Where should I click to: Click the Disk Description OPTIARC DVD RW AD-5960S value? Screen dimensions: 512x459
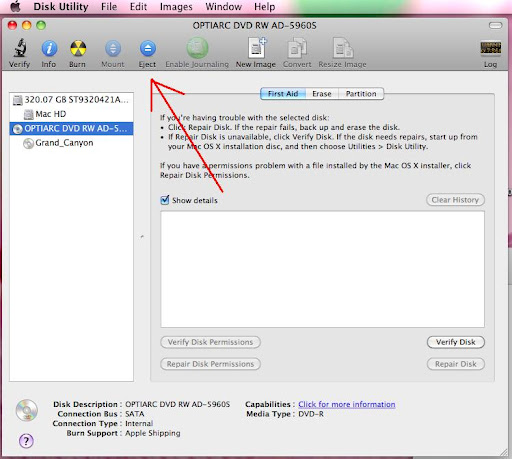tap(177, 404)
